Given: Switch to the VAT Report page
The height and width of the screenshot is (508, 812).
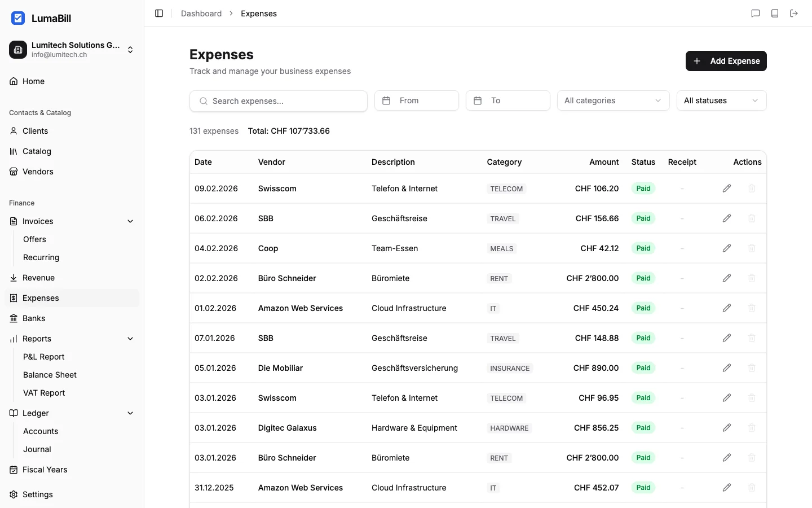Looking at the screenshot, I should tap(44, 393).
